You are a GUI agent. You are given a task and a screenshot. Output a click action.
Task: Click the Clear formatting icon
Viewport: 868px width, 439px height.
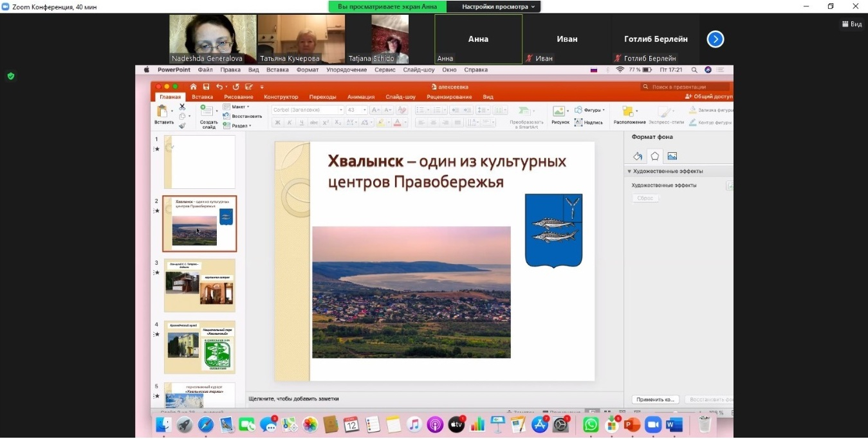point(402,110)
